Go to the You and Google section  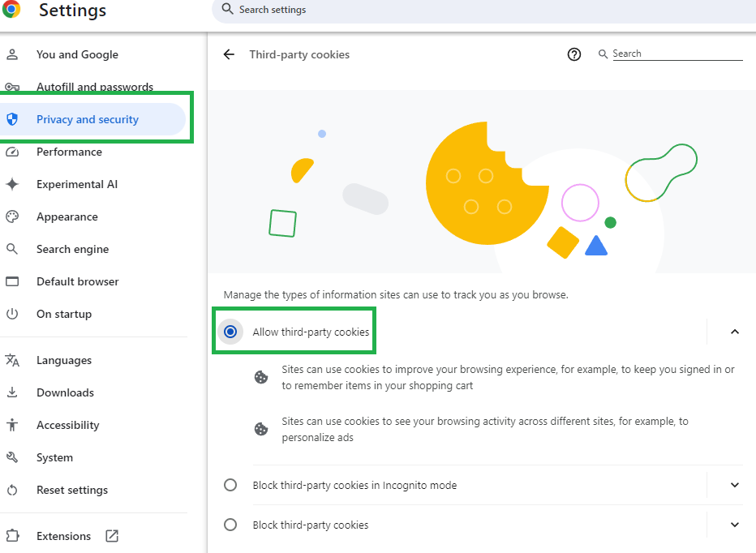point(77,54)
